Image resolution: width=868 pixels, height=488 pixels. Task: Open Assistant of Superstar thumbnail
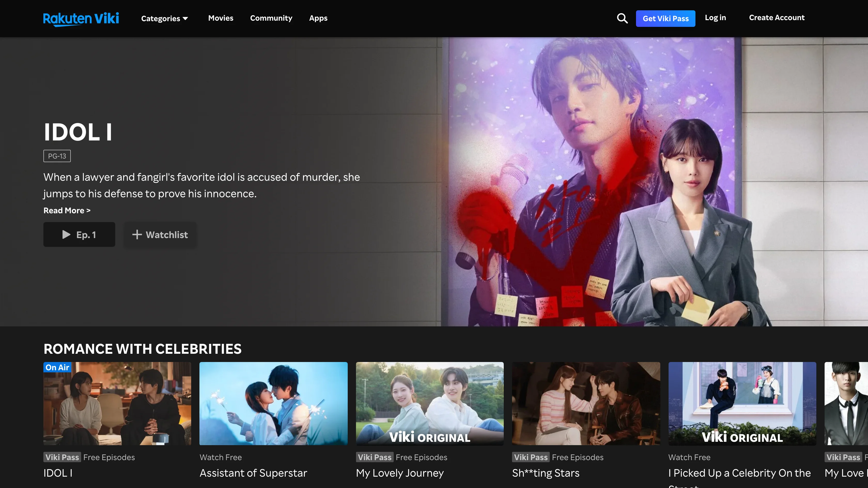[273, 404]
